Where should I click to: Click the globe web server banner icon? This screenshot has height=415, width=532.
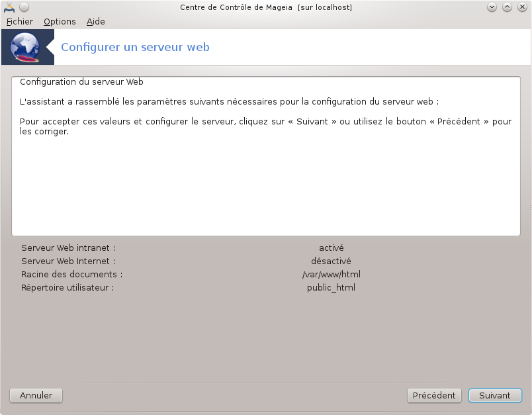tap(25, 47)
